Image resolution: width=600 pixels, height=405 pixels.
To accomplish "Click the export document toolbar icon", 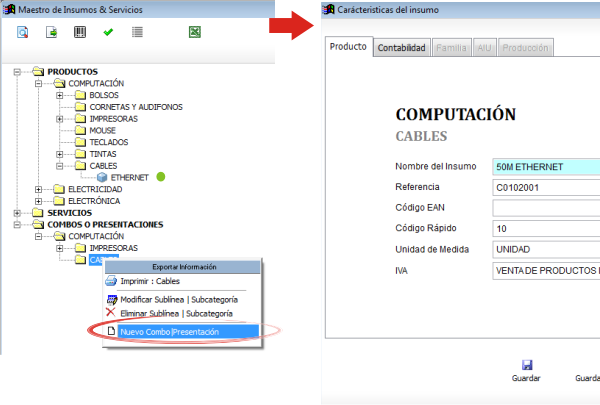I will 51,32.
